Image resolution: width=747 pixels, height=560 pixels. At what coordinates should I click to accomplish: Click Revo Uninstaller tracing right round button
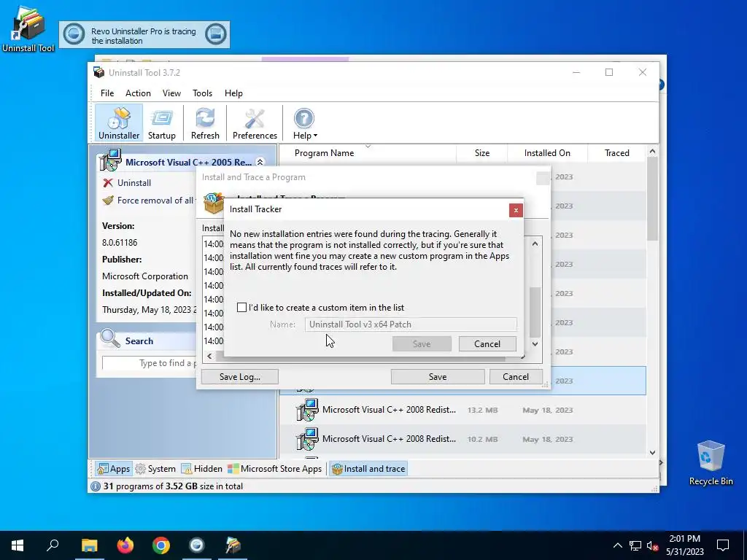[x=215, y=34]
